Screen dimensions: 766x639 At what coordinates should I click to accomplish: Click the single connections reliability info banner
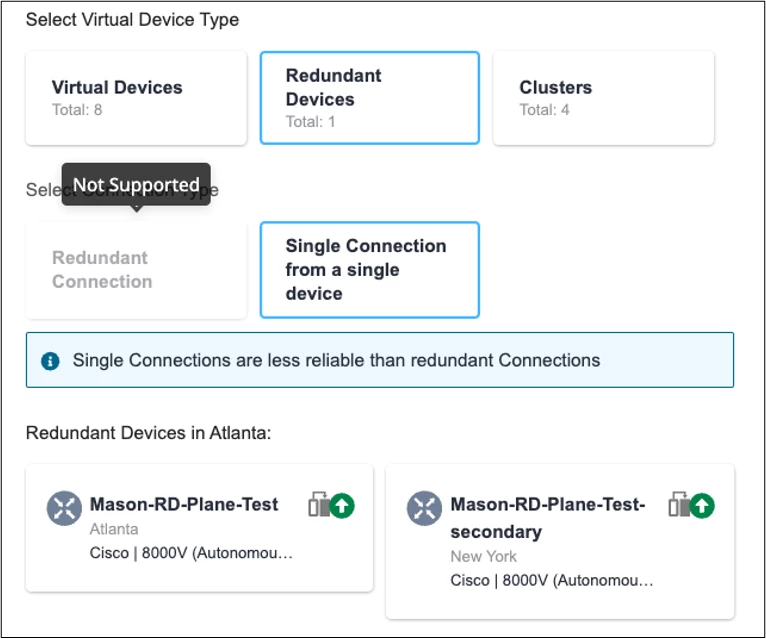(380, 360)
